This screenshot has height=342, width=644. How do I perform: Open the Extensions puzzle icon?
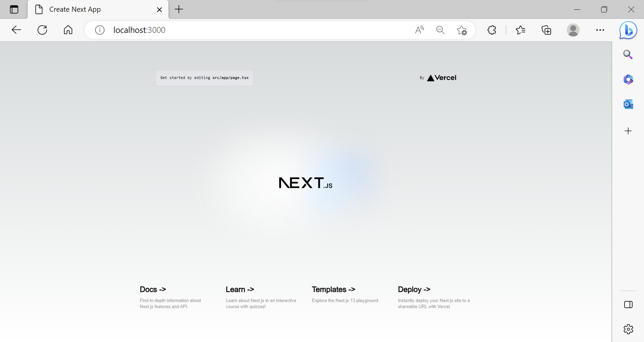[x=492, y=30]
